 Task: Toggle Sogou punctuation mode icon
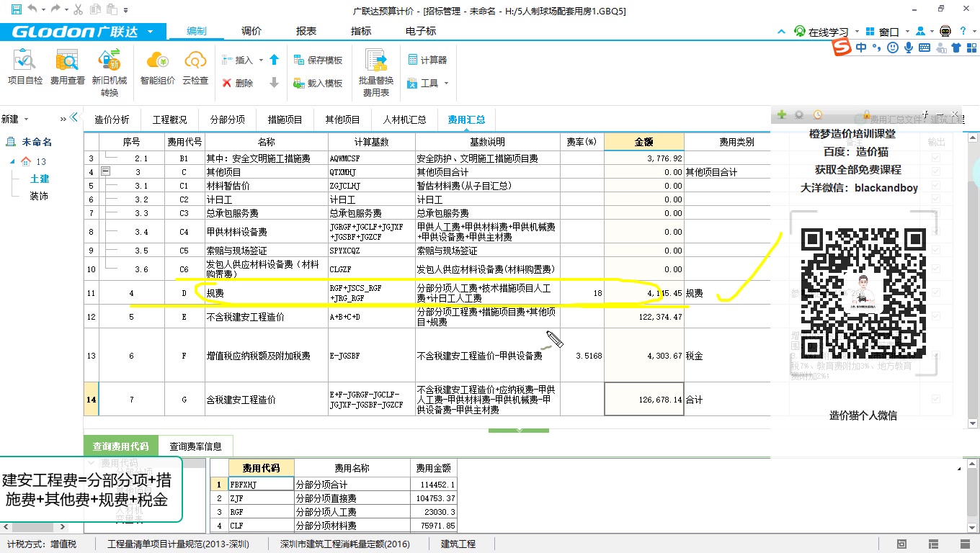878,48
